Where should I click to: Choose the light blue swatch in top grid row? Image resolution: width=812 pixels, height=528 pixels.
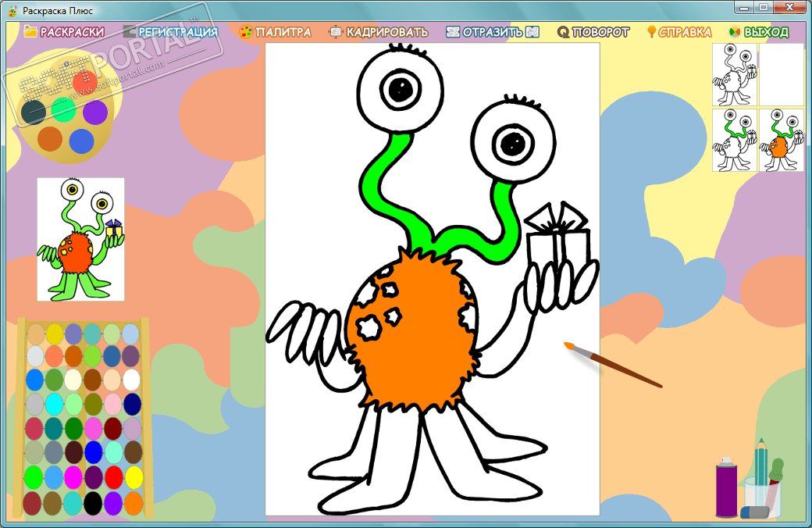pos(131,334)
